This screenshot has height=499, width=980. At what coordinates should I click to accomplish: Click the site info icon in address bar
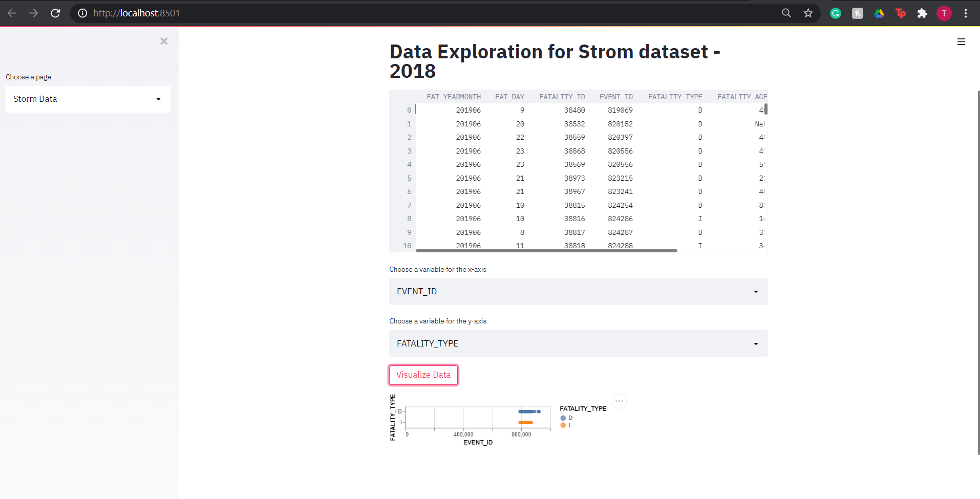point(82,13)
